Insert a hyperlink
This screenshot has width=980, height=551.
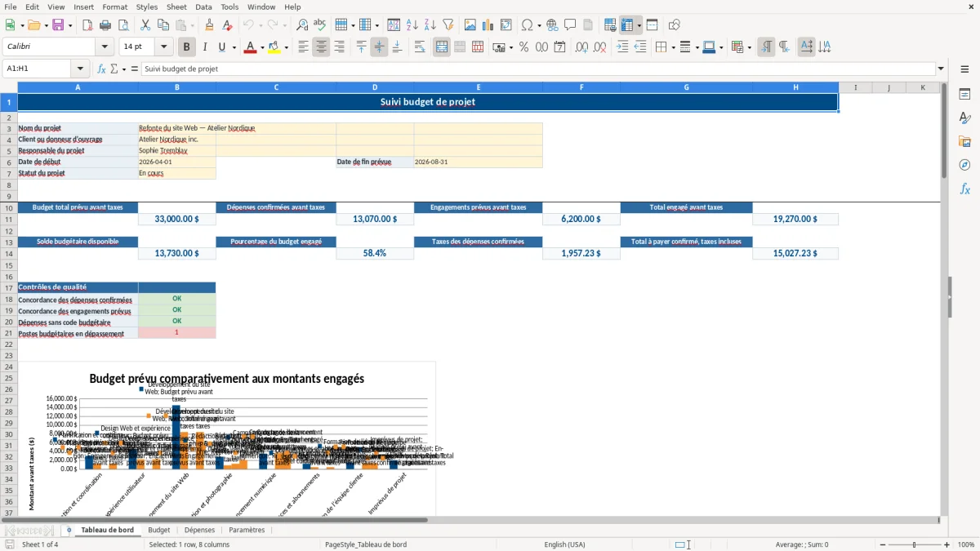[552, 25]
